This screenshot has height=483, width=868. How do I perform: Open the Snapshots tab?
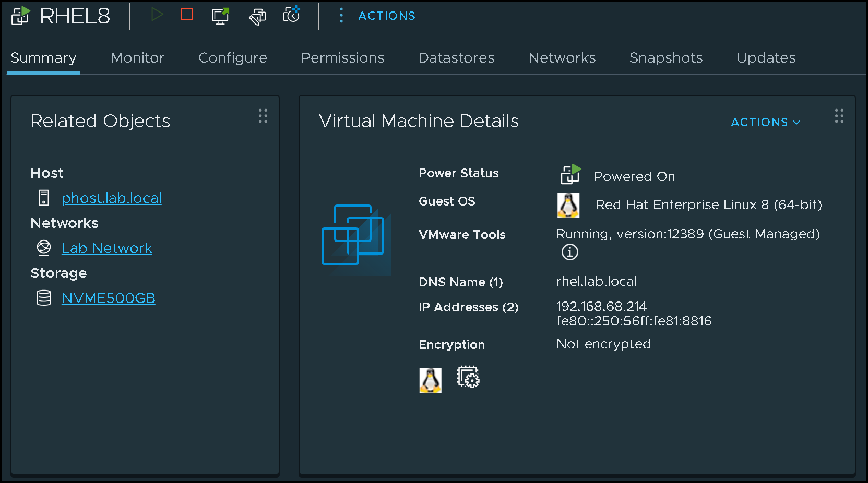coord(665,58)
